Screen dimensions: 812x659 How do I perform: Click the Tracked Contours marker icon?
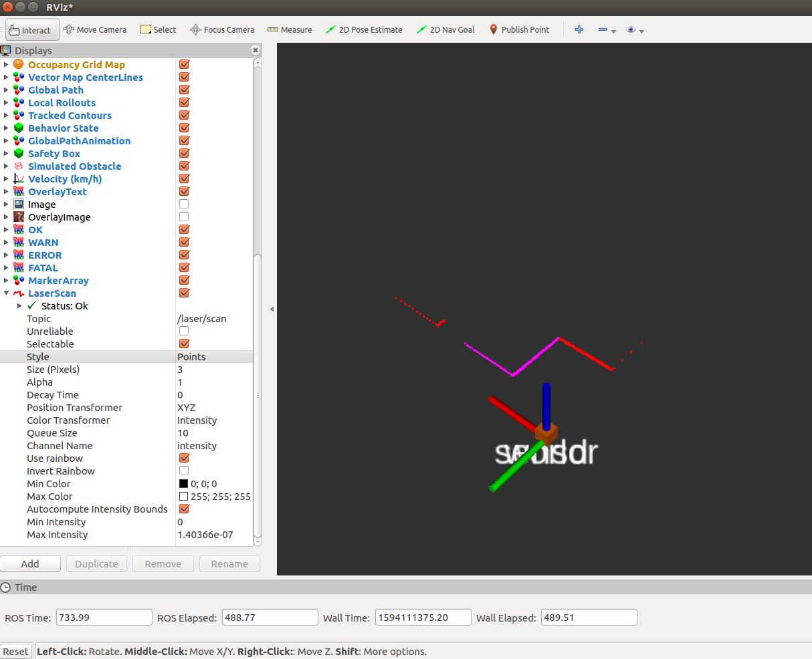tap(19, 116)
